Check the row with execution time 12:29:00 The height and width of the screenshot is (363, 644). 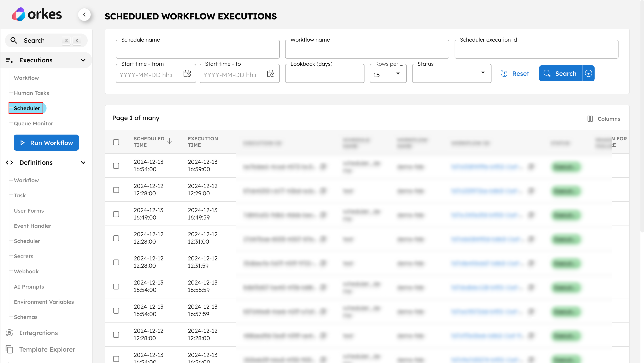pyautogui.click(x=116, y=190)
